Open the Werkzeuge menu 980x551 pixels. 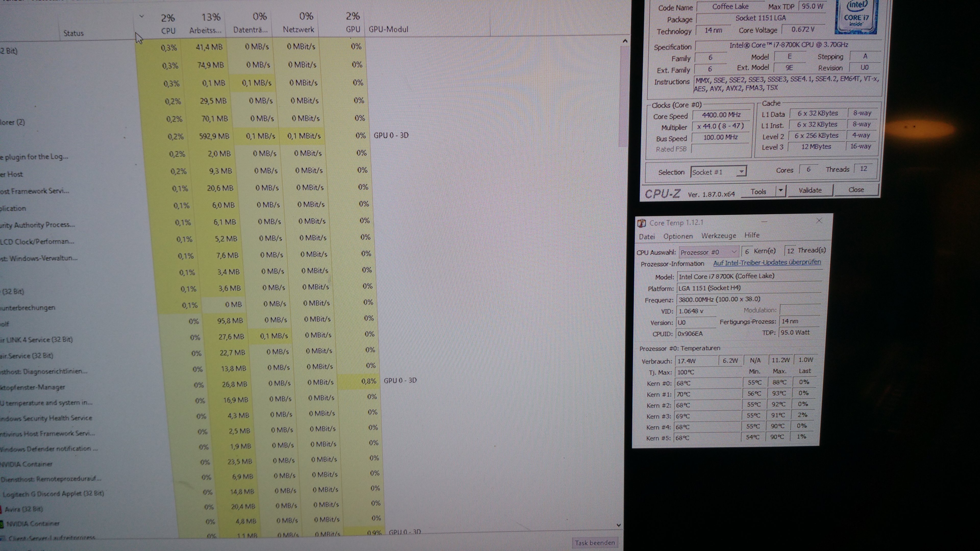[x=718, y=236]
